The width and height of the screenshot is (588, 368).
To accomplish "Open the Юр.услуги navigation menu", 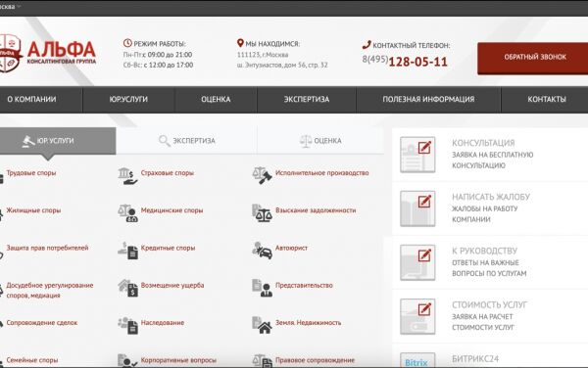I will point(128,99).
